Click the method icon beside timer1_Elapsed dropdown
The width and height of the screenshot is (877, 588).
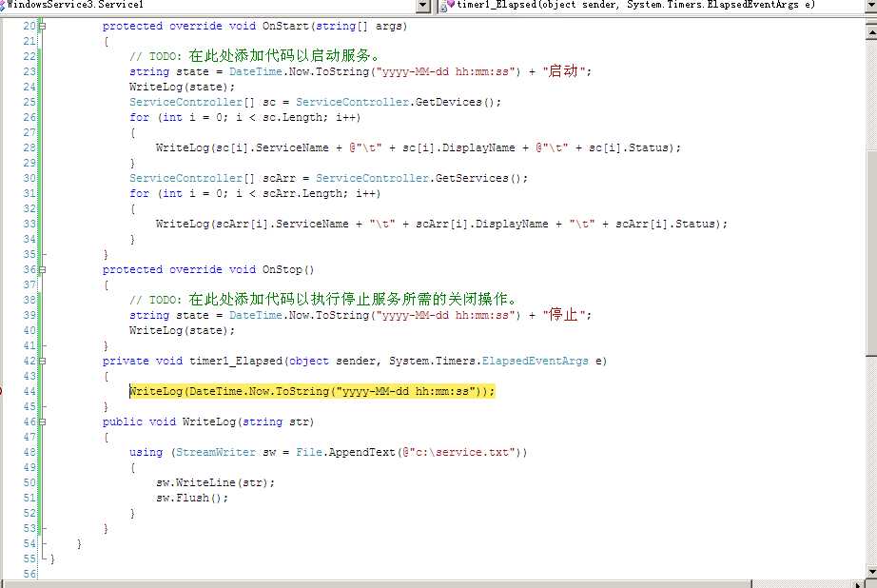click(447, 6)
